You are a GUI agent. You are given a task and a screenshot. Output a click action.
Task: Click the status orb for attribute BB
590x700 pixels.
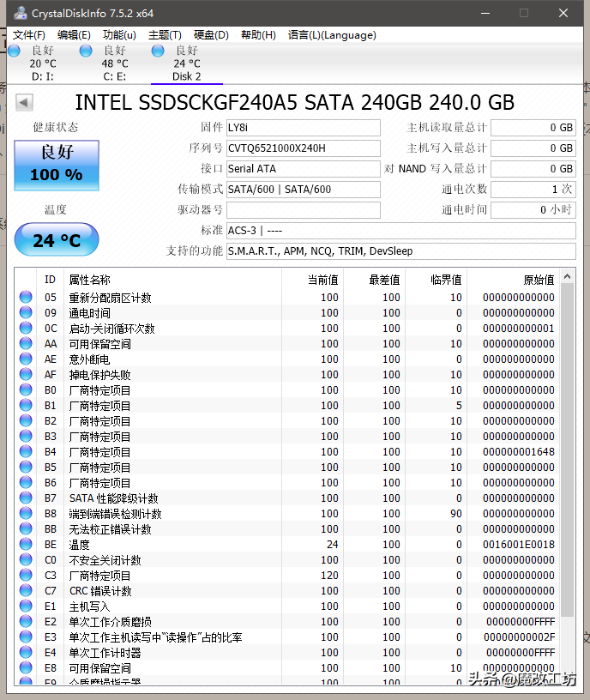[26, 528]
